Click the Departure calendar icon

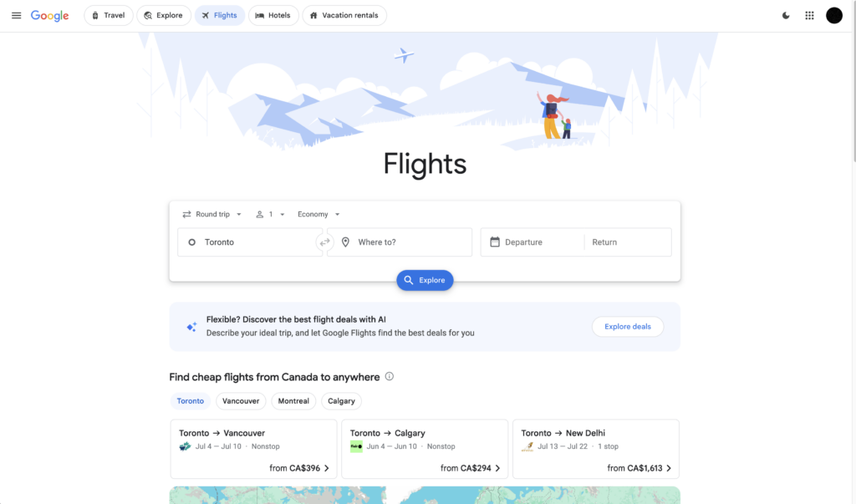(x=495, y=242)
